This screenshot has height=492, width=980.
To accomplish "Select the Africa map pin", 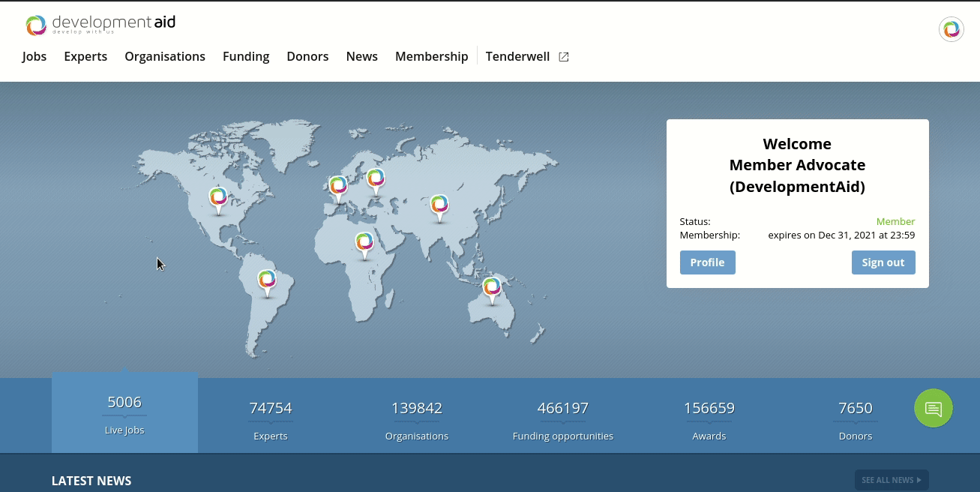I will click(x=364, y=246).
